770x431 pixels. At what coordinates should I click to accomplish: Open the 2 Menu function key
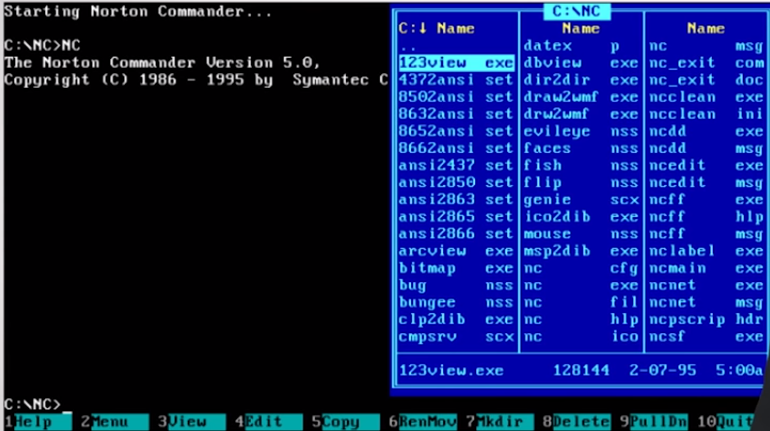[115, 422]
